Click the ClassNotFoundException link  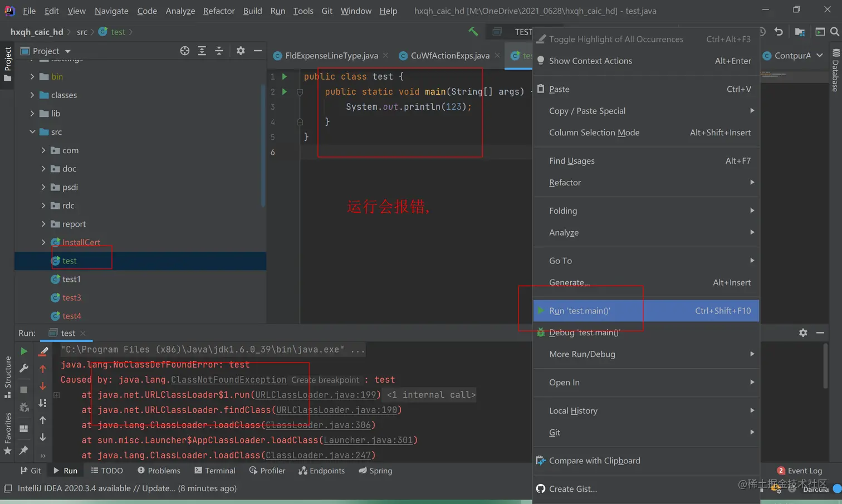pyautogui.click(x=229, y=380)
